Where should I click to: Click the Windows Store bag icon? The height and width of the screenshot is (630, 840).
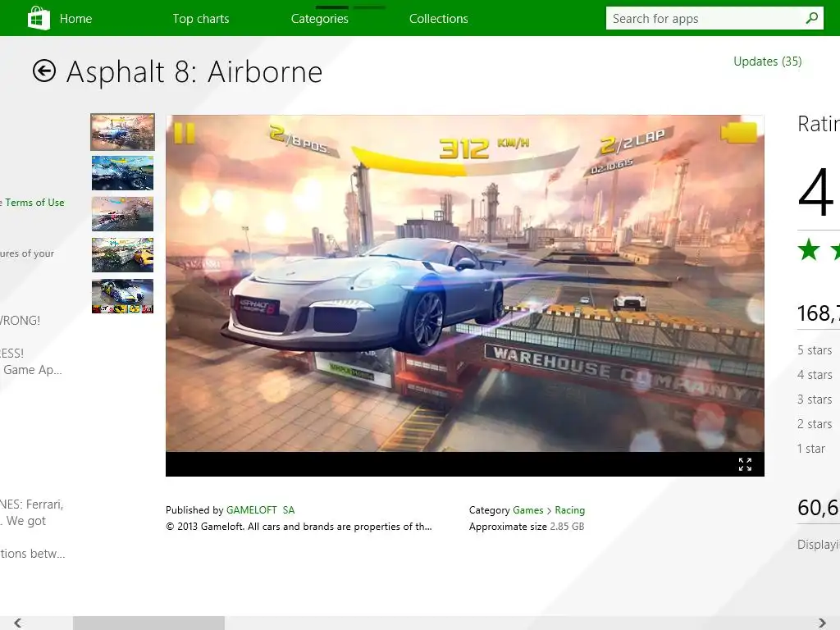(x=39, y=18)
